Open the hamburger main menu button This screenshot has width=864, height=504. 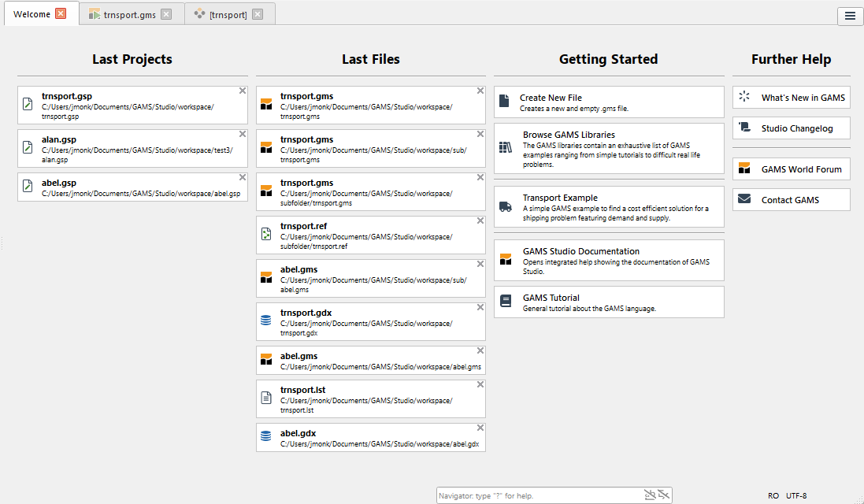[x=850, y=16]
